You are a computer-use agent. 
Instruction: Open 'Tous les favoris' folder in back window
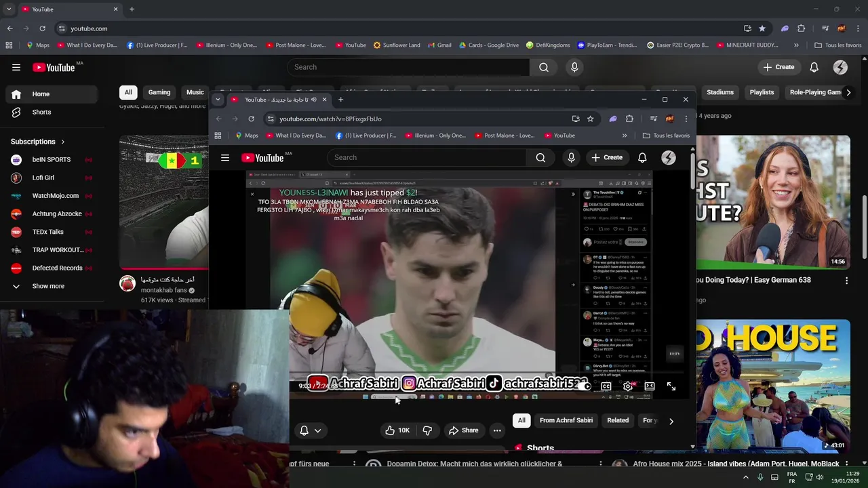coord(838,45)
